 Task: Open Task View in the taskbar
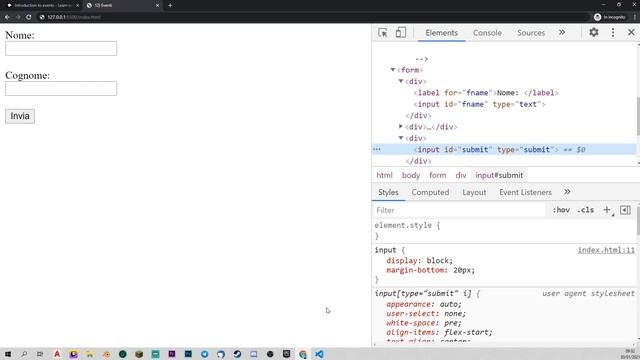[40, 354]
